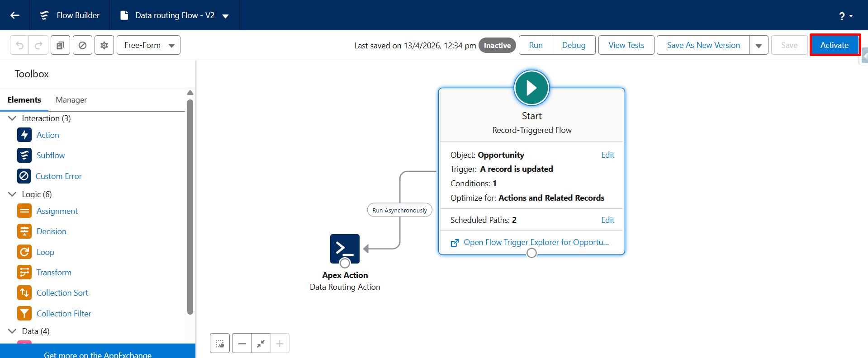Click the Flow Builder logo icon
The width and height of the screenshot is (868, 358).
(44, 15)
